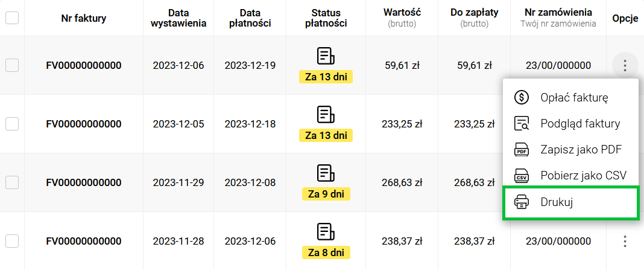Click the Data wystawienia column header
The width and height of the screenshot is (644, 270).
[x=178, y=18]
